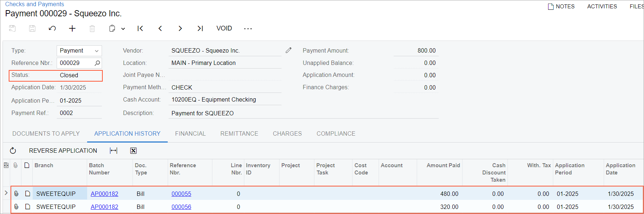Open the Financial tab
This screenshot has height=214, width=644.
(190, 133)
